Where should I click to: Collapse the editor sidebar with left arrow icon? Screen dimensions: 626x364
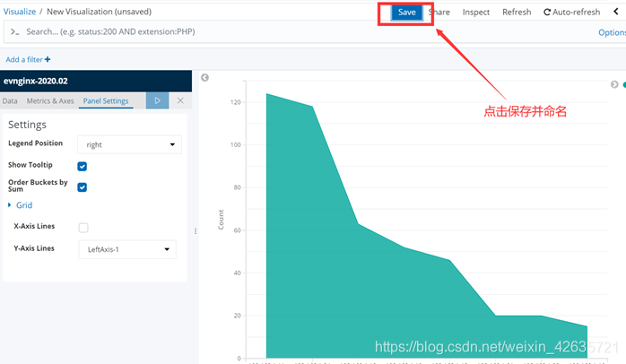204,77
